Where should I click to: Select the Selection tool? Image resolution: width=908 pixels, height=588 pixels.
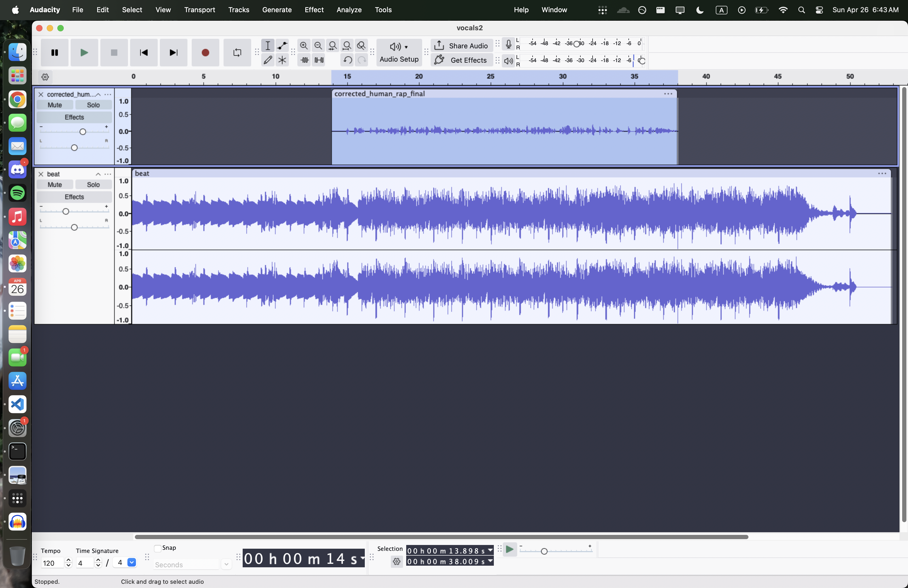pyautogui.click(x=268, y=45)
